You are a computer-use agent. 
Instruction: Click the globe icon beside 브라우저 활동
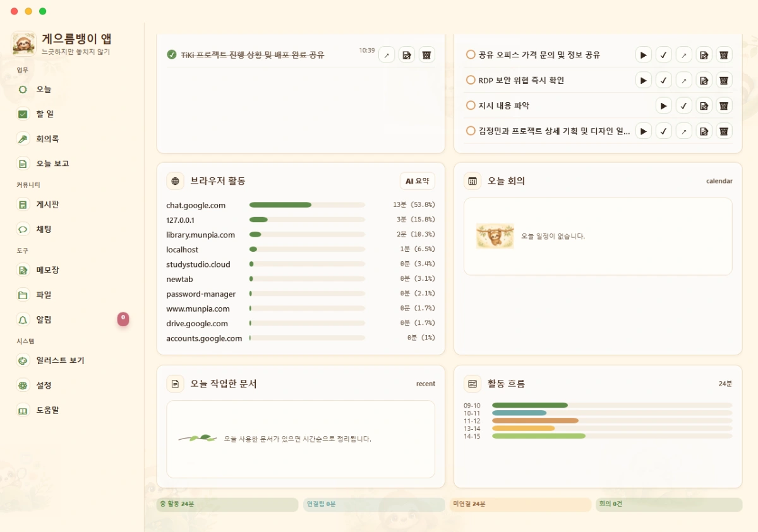point(176,181)
